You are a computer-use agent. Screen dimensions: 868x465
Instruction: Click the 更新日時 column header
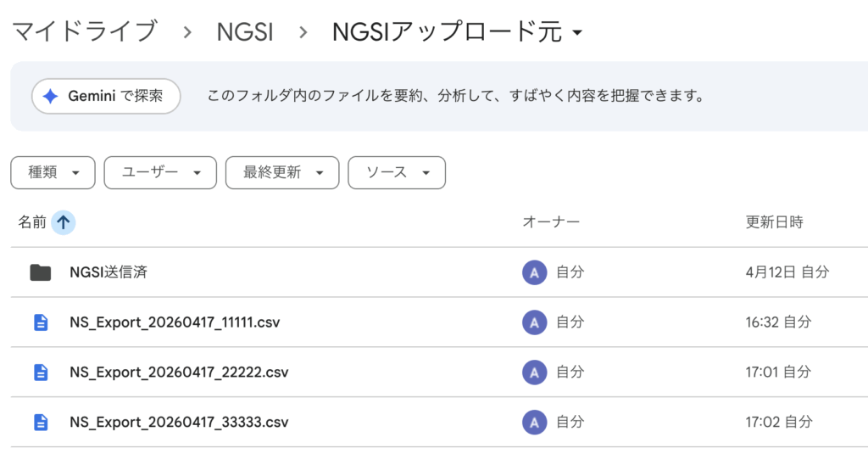click(x=774, y=222)
